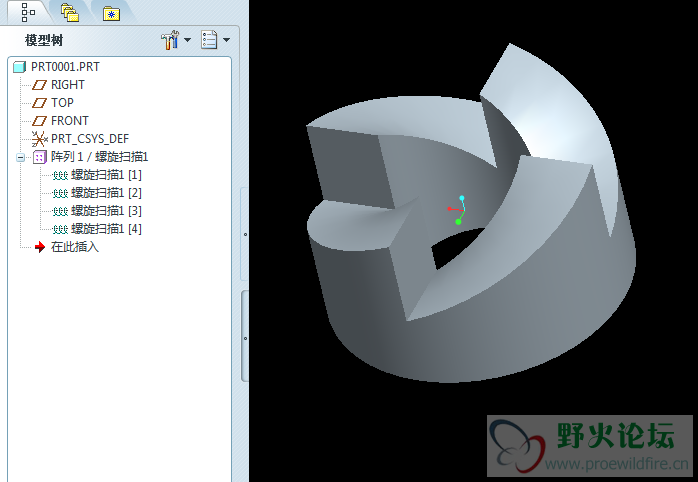
Task: Open model tree settings tools icon
Action: (x=170, y=40)
